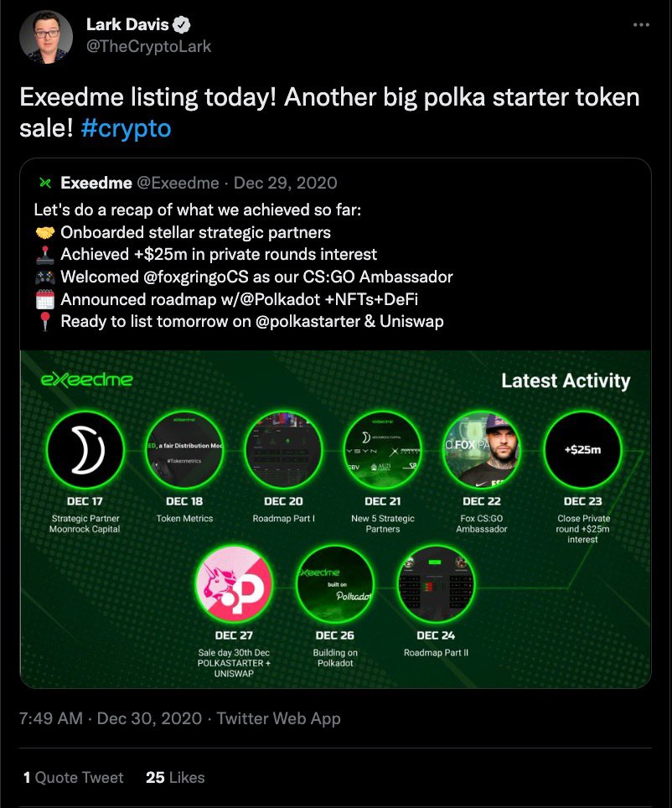This screenshot has width=672, height=808.
Task: View the 25 Likes list
Action: [175, 777]
